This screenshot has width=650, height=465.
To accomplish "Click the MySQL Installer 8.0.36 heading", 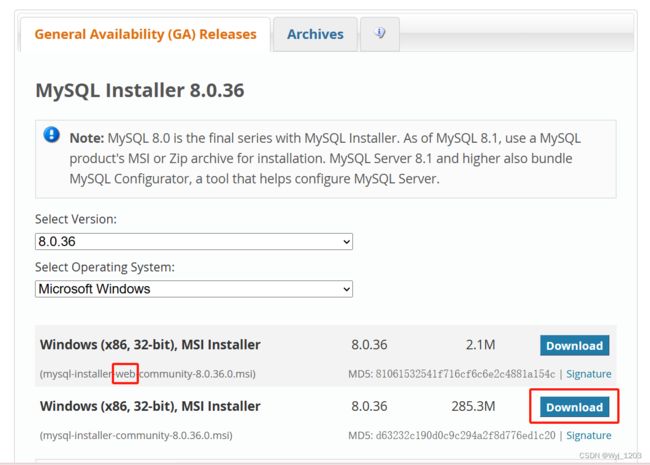I will pyautogui.click(x=140, y=90).
